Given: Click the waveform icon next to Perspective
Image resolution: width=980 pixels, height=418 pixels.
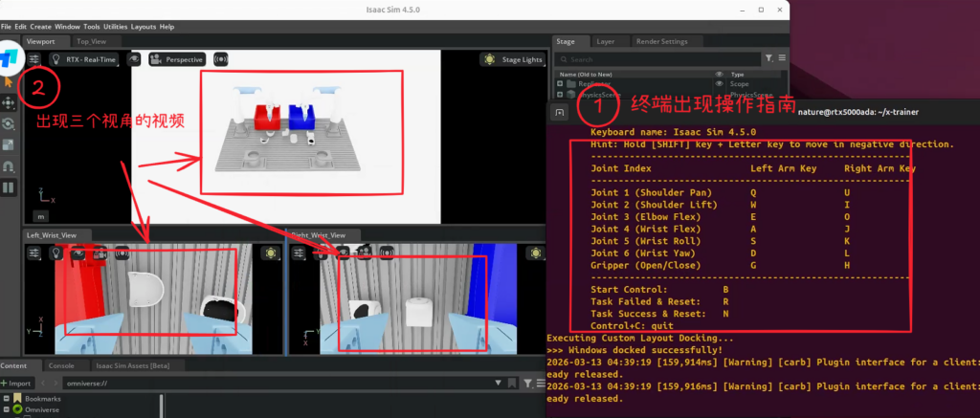Looking at the screenshot, I should (221, 59).
